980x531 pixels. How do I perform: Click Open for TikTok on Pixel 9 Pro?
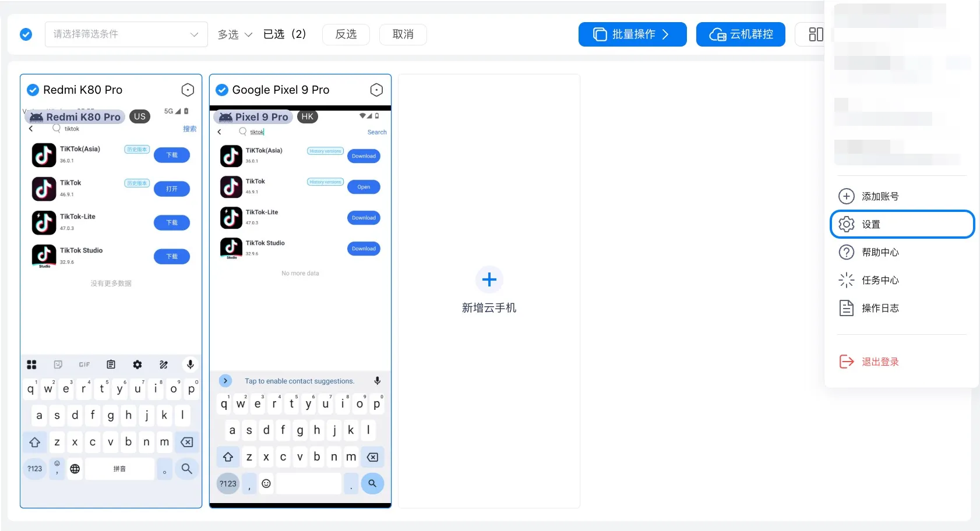[364, 187]
